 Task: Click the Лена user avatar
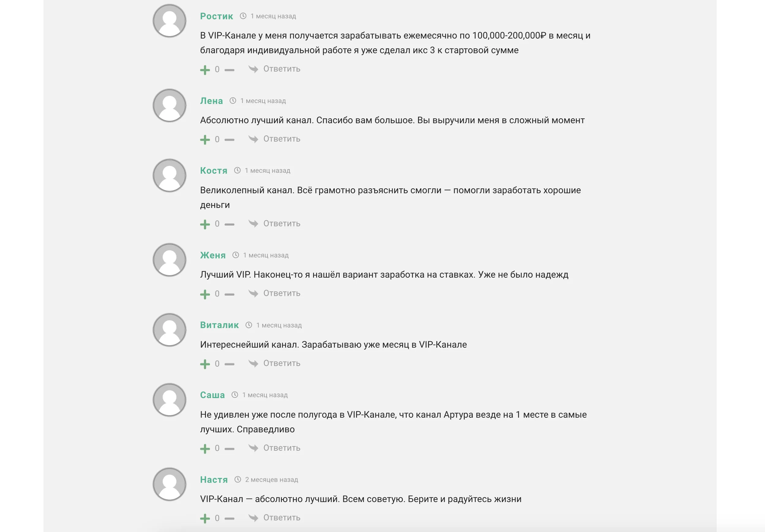(169, 105)
